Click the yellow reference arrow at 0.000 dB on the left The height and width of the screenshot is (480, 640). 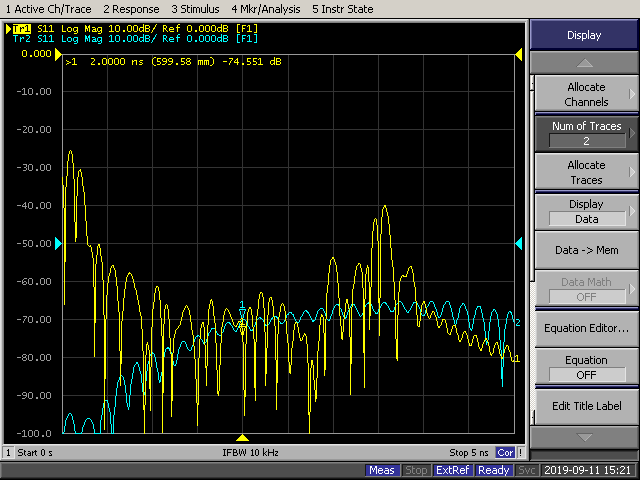(58, 53)
